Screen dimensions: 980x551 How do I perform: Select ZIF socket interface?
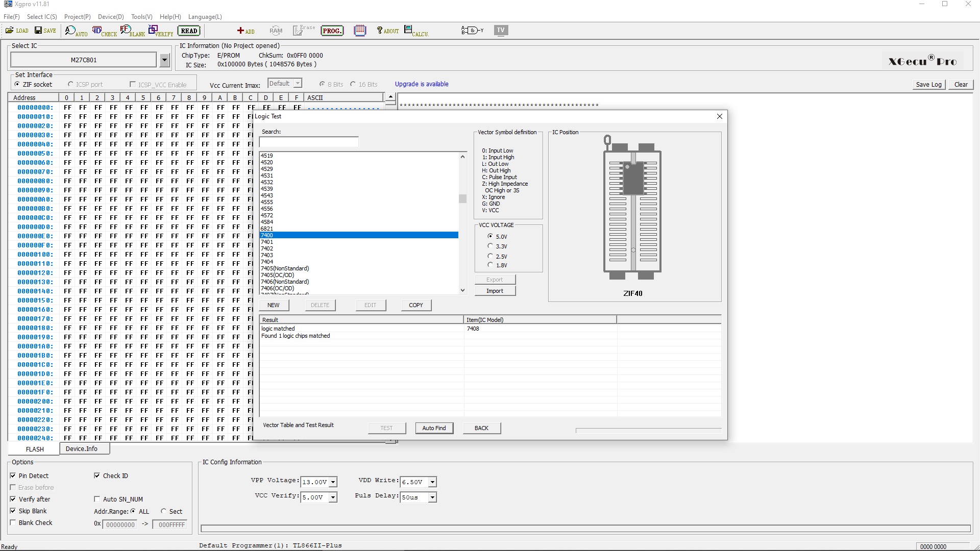[x=33, y=85]
